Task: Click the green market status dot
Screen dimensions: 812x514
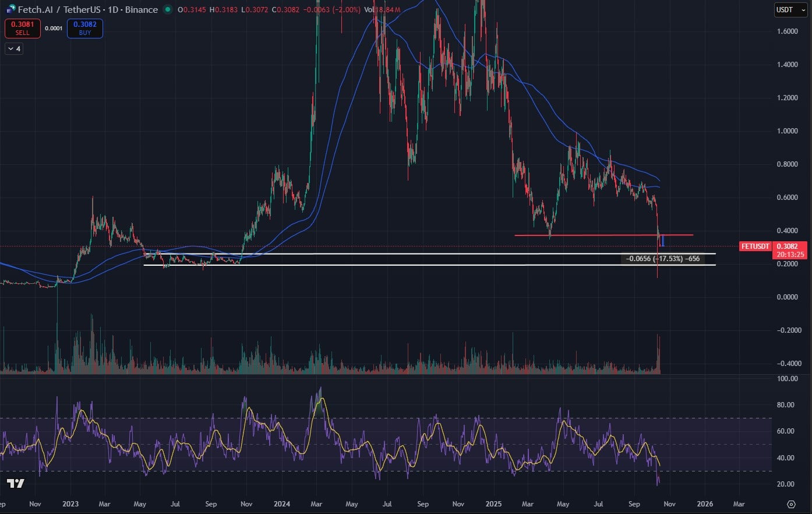Action: 168,9
